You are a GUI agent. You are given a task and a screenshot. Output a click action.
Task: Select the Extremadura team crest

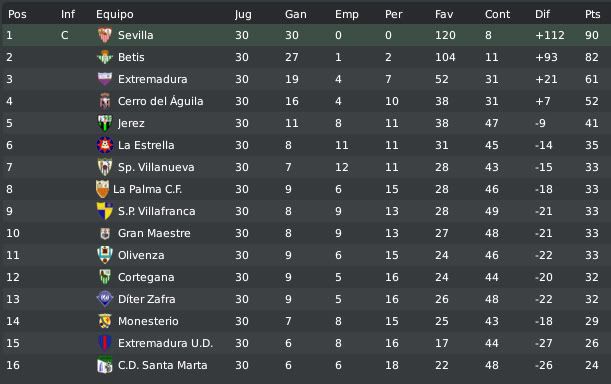pyautogui.click(x=104, y=79)
